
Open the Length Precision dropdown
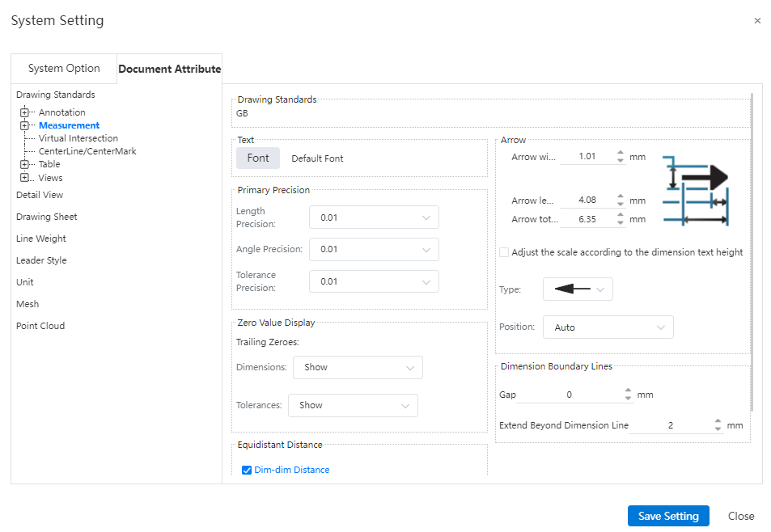click(x=374, y=217)
